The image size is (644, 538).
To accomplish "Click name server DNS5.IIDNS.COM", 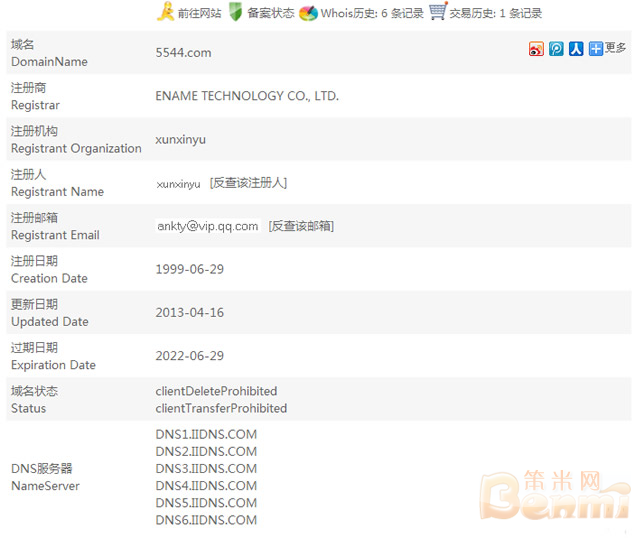I will click(x=206, y=503).
